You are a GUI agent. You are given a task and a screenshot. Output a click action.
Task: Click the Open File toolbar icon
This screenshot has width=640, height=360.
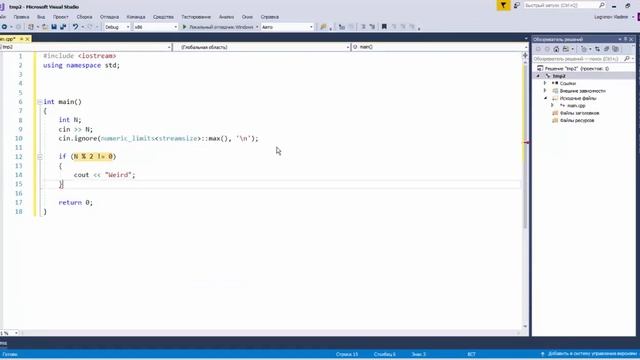[x=44, y=27]
